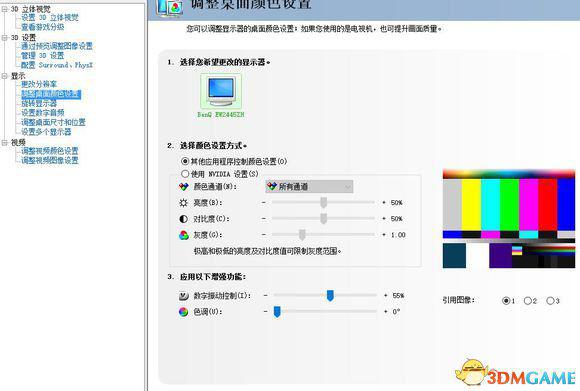The width and height of the screenshot is (580, 391).
Task: Click the digital vibrance slider handle
Action: tap(330, 295)
